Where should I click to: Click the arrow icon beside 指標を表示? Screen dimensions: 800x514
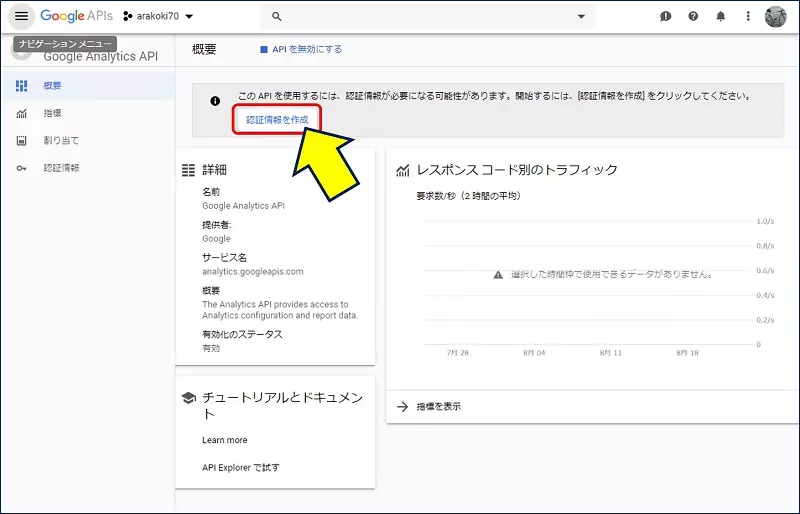tap(403, 406)
